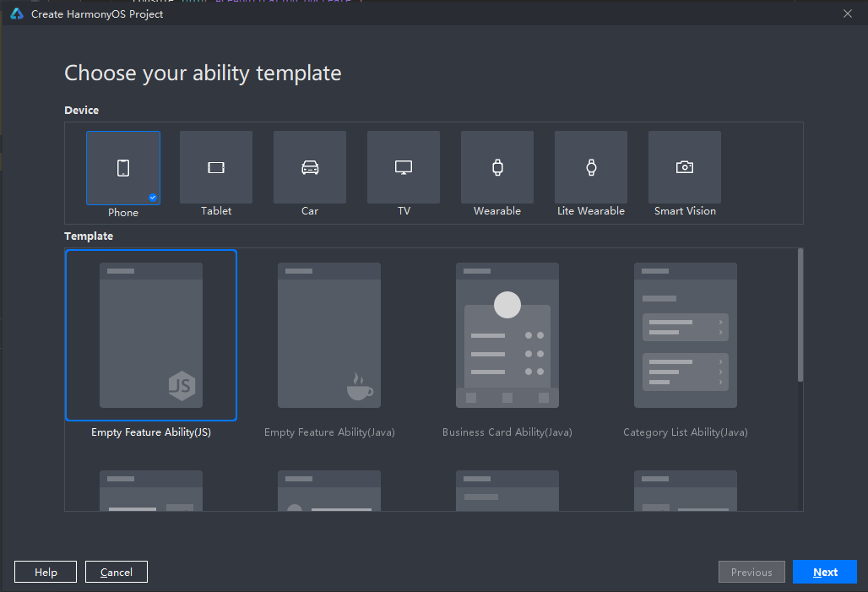Image resolution: width=868 pixels, height=592 pixels.
Task: Select Empty Feature Ability(JS) template thumbnail
Action: [x=151, y=335]
